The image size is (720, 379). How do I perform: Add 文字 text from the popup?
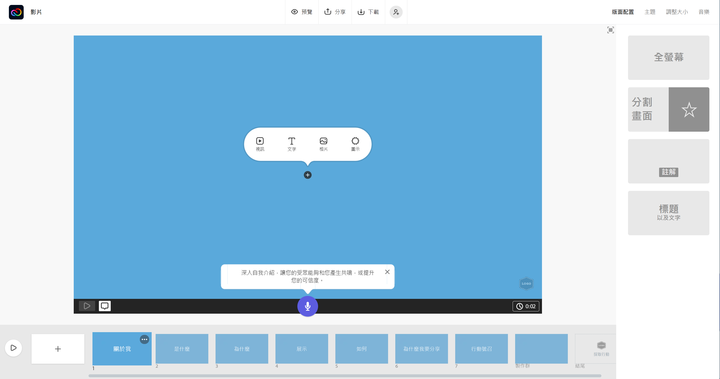[292, 144]
